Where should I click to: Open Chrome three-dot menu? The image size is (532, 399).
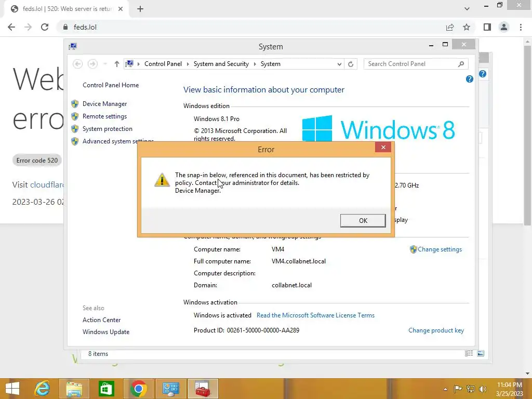(521, 27)
